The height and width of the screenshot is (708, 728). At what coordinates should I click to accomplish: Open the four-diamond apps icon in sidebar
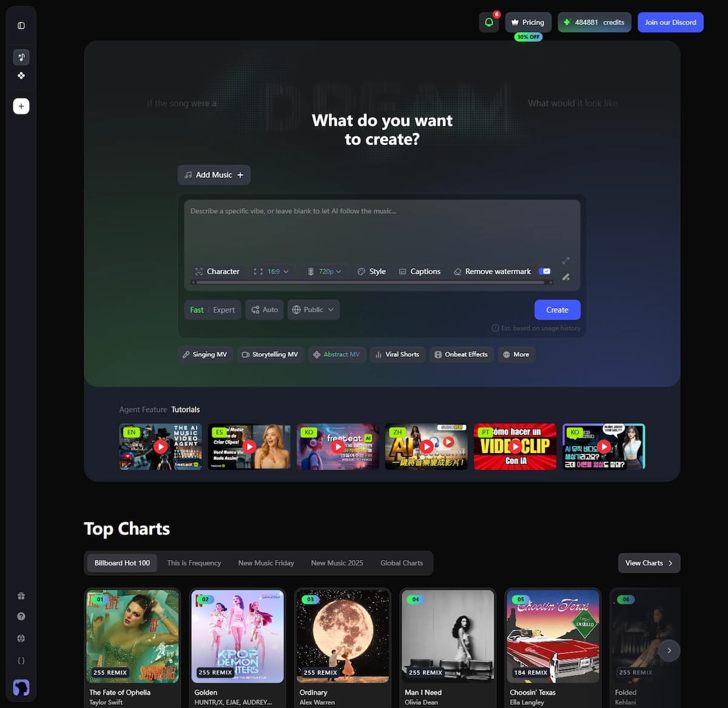coord(21,76)
